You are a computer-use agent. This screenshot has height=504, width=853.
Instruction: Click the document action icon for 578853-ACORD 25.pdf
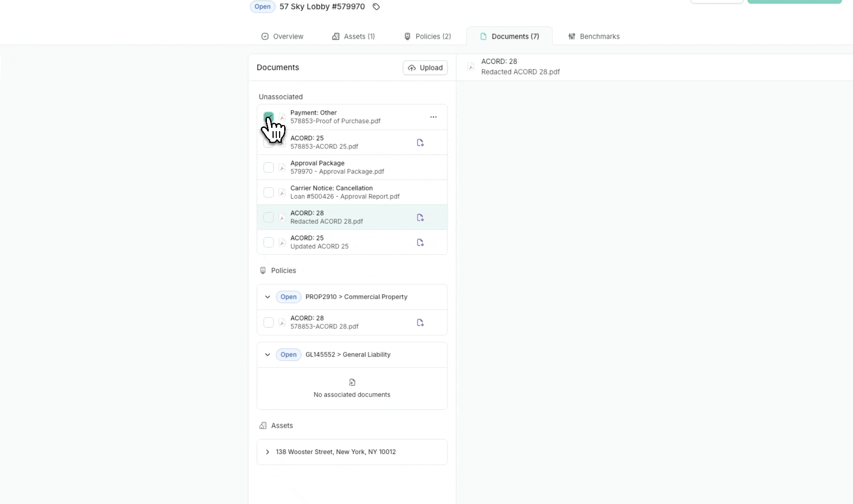coord(420,142)
